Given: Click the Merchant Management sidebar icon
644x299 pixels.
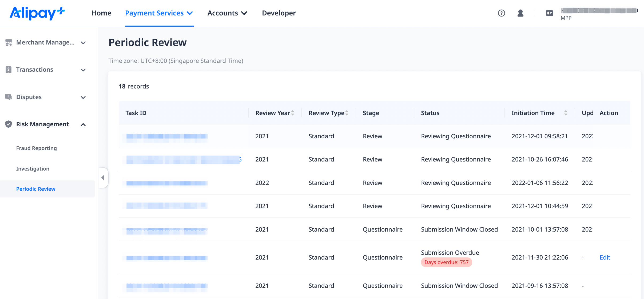Looking at the screenshot, I should pyautogui.click(x=9, y=43).
